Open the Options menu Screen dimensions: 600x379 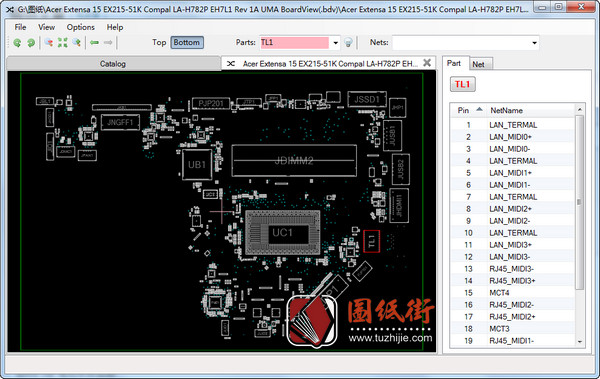click(80, 27)
